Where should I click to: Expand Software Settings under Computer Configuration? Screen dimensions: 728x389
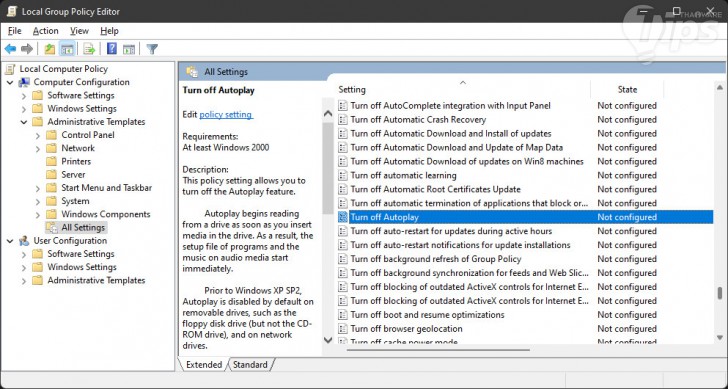[x=24, y=96]
